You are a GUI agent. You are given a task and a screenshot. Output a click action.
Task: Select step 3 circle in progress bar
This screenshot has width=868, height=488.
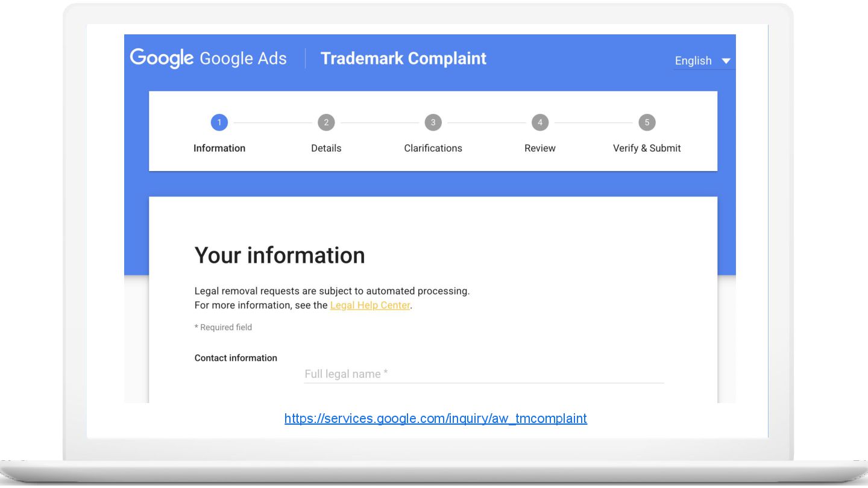pos(433,122)
